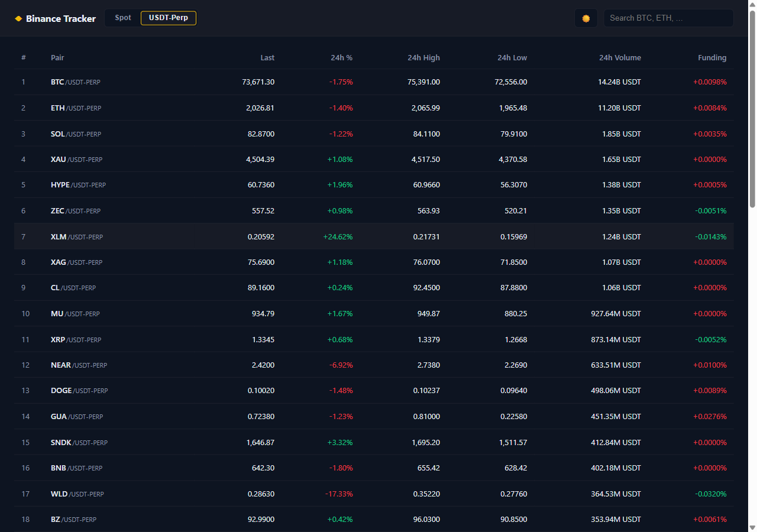Click BTC volume 14.24B USDT
The width and height of the screenshot is (757, 532).
click(619, 82)
